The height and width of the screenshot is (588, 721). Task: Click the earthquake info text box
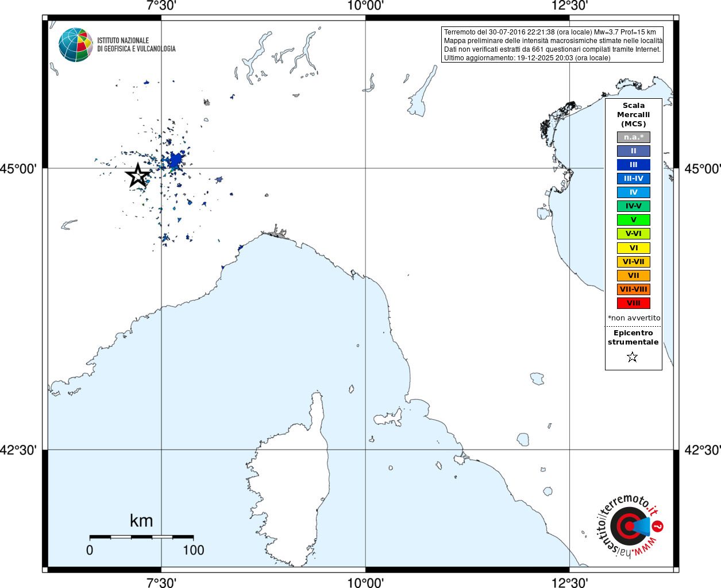553,45
